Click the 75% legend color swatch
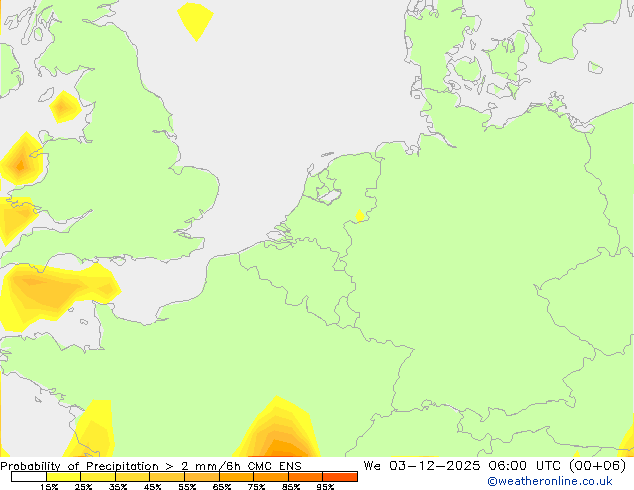The height and width of the screenshot is (490, 634). 271,477
